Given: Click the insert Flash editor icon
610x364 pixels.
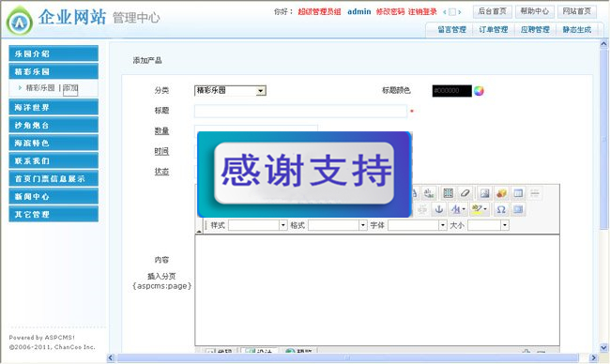Looking at the screenshot, I should 501,193.
